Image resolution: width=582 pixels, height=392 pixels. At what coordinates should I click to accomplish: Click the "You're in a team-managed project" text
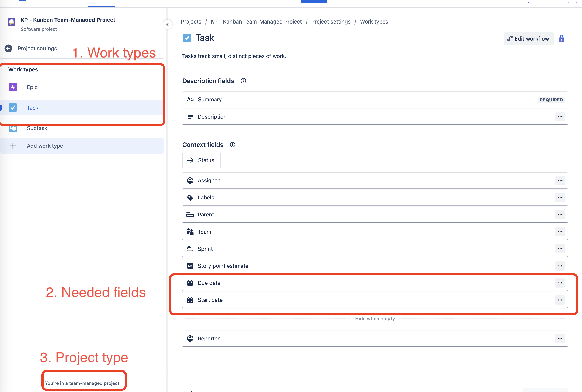[82, 383]
